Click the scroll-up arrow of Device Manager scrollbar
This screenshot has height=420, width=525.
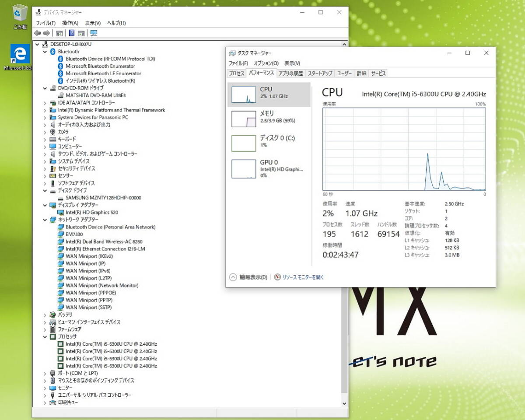tap(344, 44)
